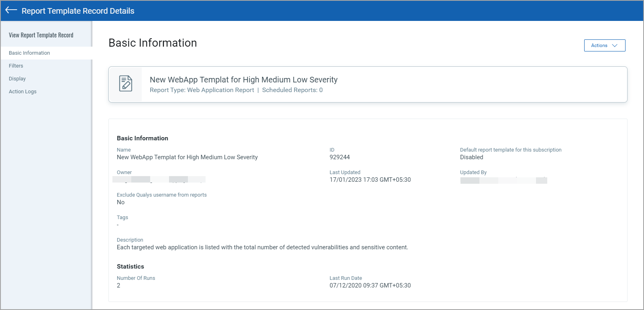This screenshot has width=644, height=310.
Task: Click the template title New WebApp Templat header
Action: tap(244, 80)
